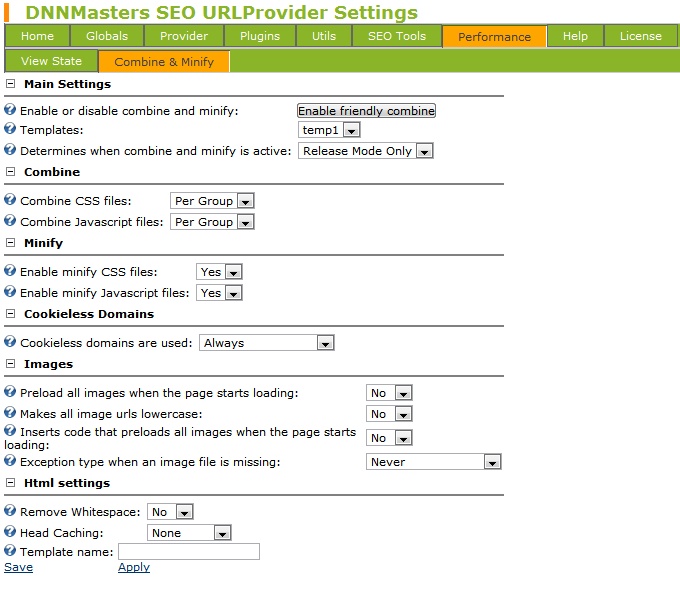
Task: Collapse the Main Settings section
Action: tap(10, 84)
